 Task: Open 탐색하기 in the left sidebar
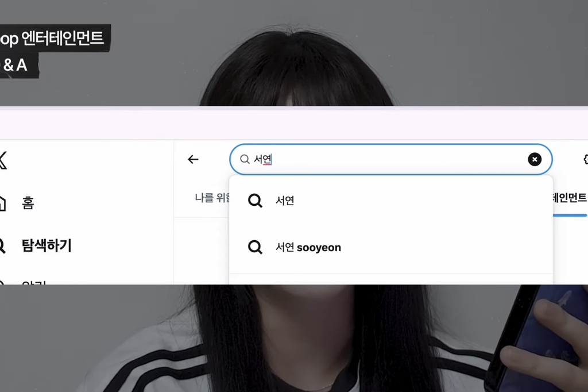coord(46,246)
